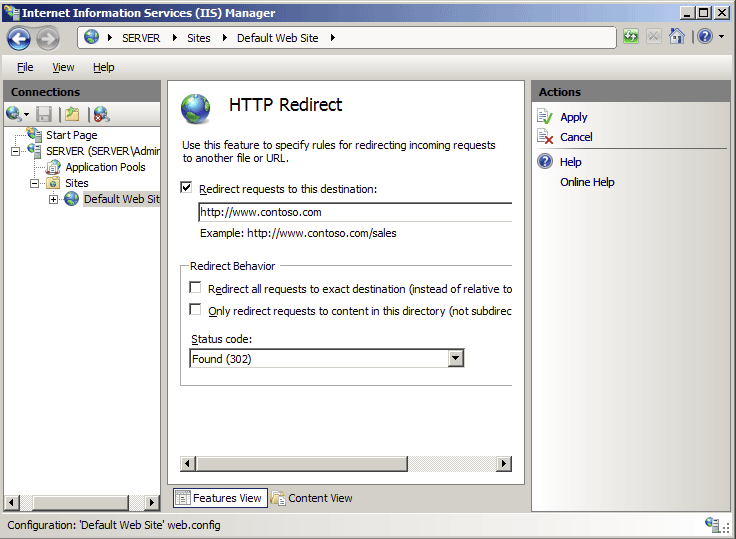The width and height of the screenshot is (736, 539).
Task: Click the SERVER node icon in tree
Action: click(x=34, y=151)
